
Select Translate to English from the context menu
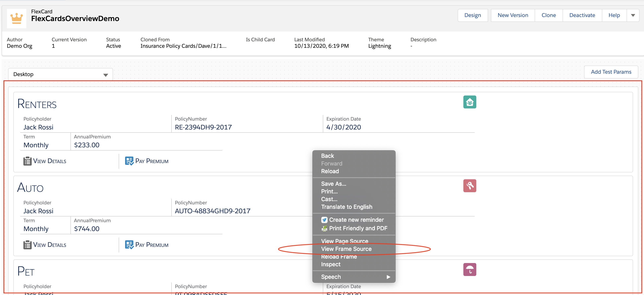(x=347, y=207)
